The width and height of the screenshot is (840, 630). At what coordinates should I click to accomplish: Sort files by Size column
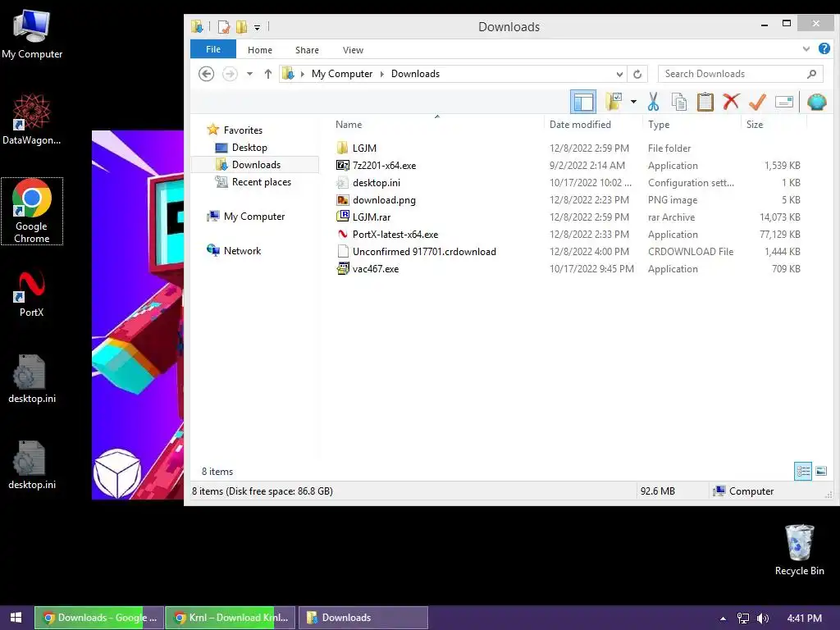pyautogui.click(x=755, y=125)
